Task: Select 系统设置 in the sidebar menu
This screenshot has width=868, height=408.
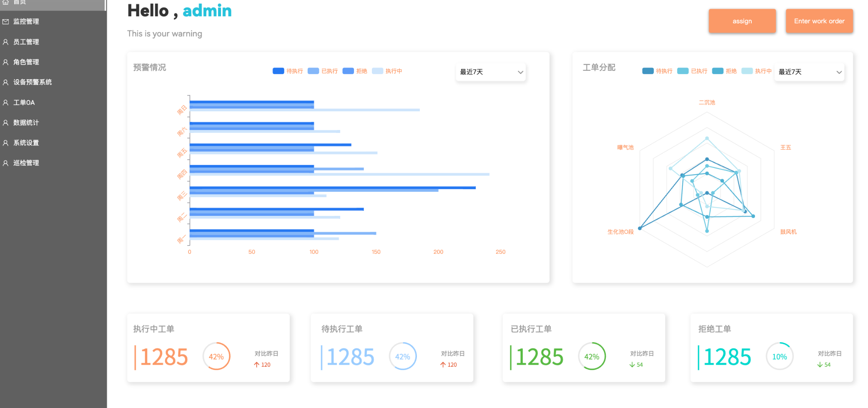Action: (x=26, y=143)
